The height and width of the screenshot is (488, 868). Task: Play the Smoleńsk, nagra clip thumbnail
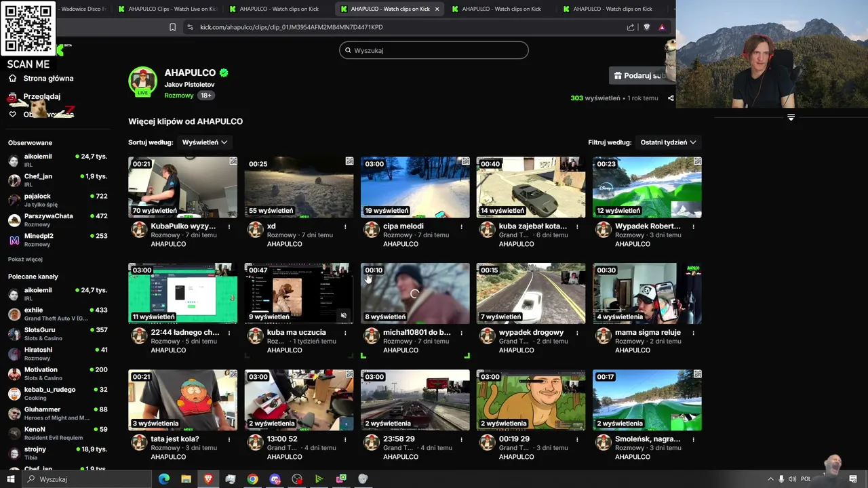coord(647,400)
